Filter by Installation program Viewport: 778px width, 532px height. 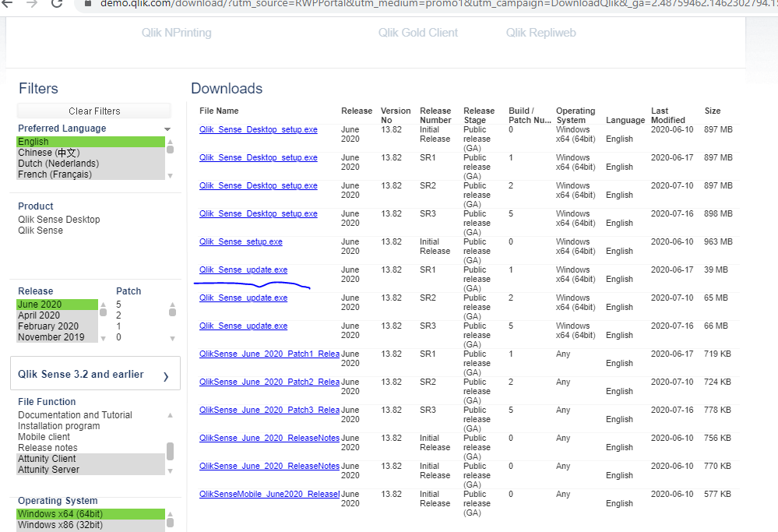click(x=59, y=426)
